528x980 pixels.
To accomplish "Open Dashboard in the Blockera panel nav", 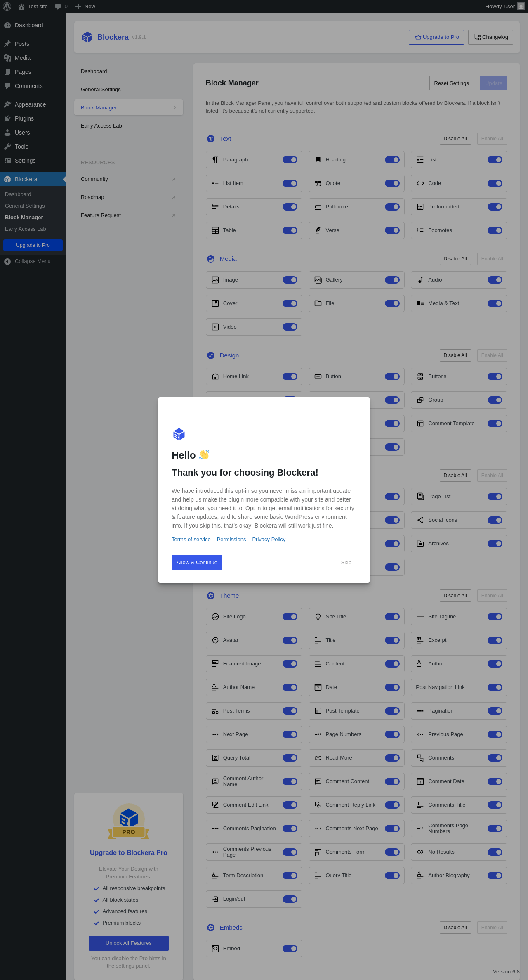I will [129, 71].
